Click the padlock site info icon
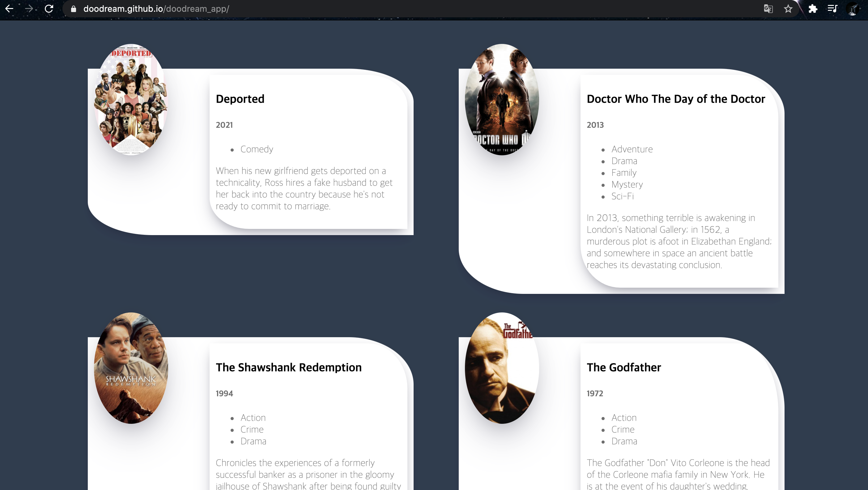Image resolution: width=868 pixels, height=490 pixels. [74, 9]
